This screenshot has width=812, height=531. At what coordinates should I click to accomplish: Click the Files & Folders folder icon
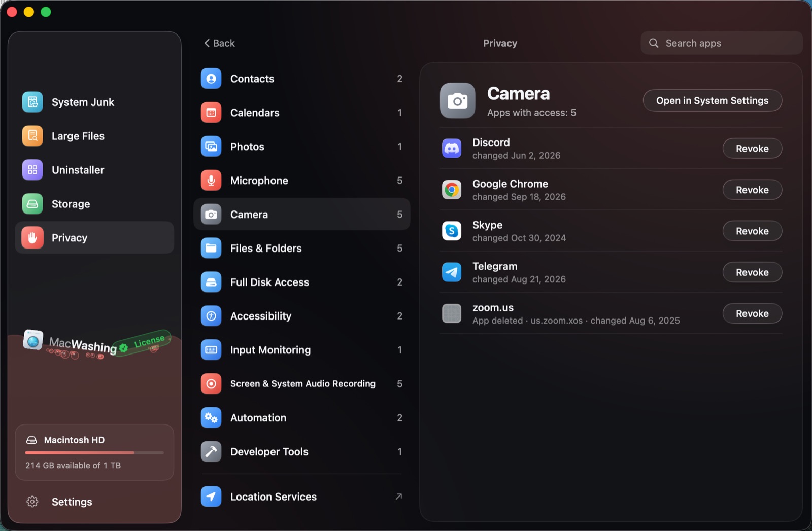point(211,248)
